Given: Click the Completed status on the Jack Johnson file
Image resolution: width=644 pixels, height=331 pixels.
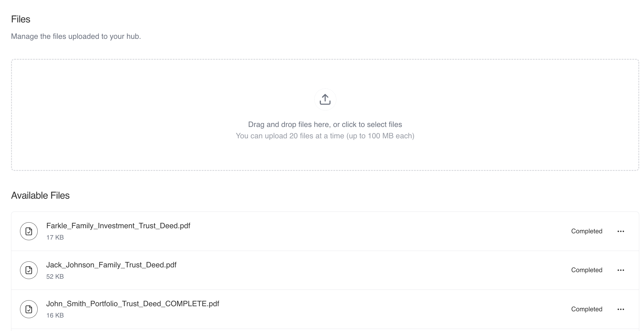Looking at the screenshot, I should (586, 270).
